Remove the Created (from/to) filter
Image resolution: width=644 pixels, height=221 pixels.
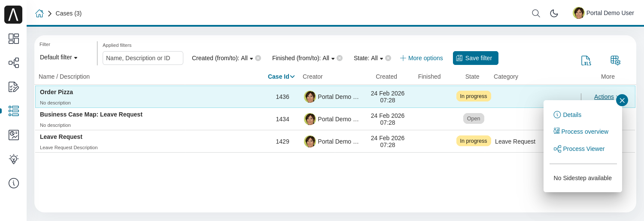(258, 58)
